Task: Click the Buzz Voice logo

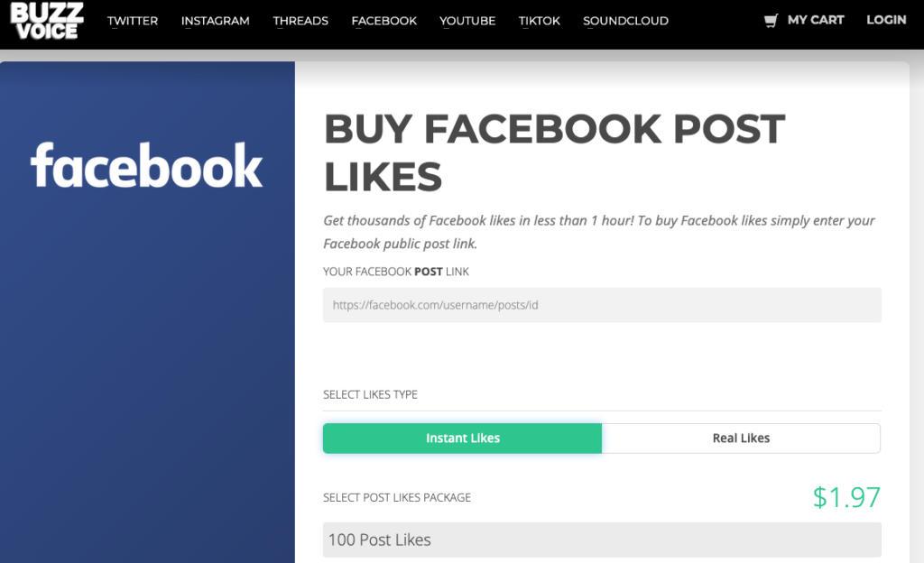Action: [47, 21]
